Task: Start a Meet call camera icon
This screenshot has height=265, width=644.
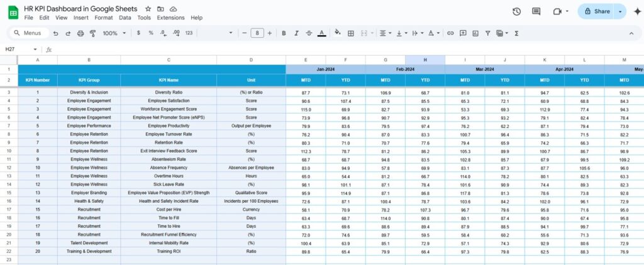Action: [557, 11]
